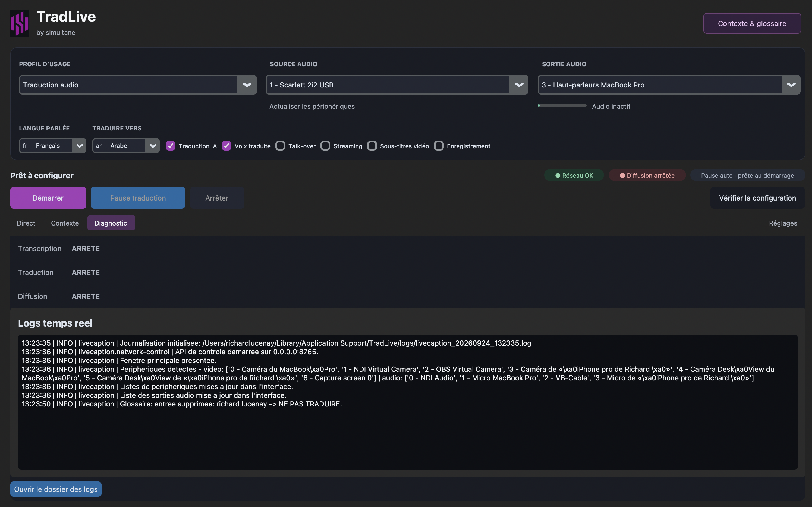Screen dimensions: 812x507
Task: Open the Langue parlée Français dropdown
Action: coord(53,146)
